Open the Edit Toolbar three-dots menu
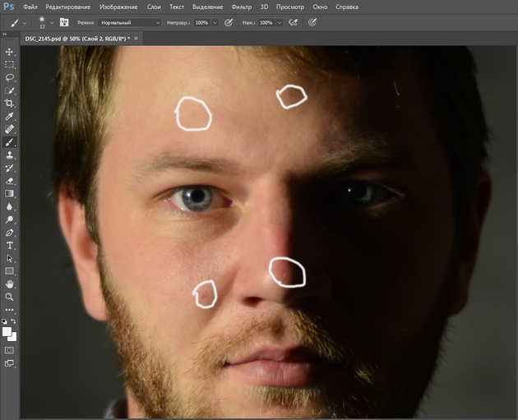The height and width of the screenshot is (420, 518). click(x=9, y=310)
